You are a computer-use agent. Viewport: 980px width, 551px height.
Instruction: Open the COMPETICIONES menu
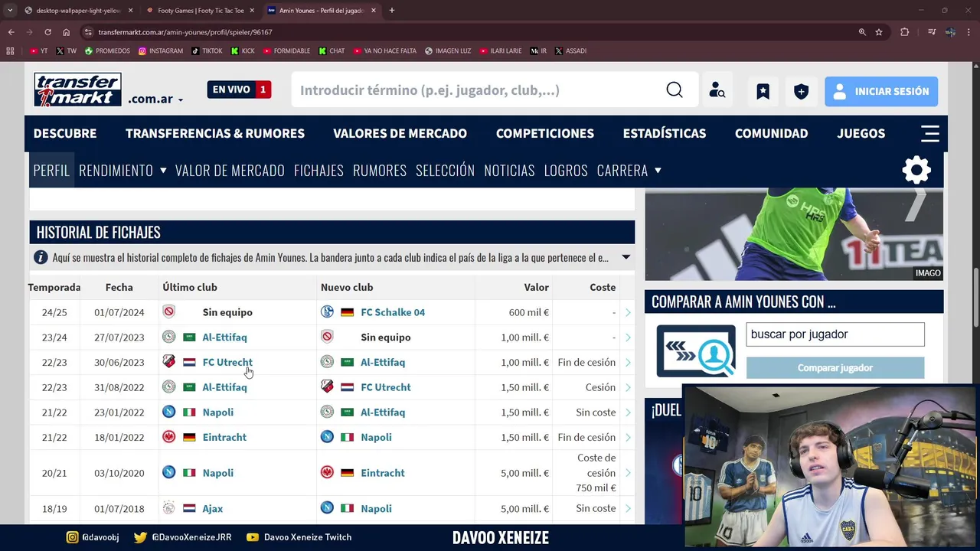545,133
